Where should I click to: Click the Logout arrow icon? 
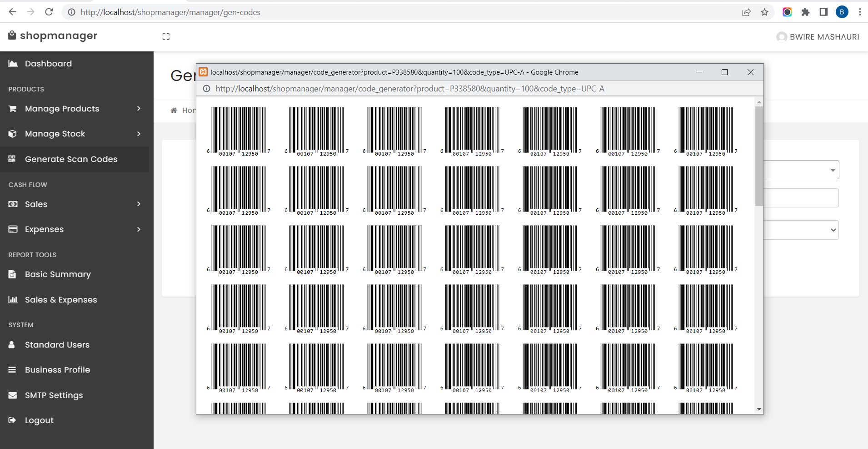[x=12, y=420]
